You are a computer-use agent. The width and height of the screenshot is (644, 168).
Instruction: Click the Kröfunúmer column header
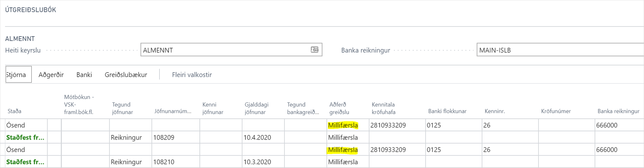click(x=556, y=111)
